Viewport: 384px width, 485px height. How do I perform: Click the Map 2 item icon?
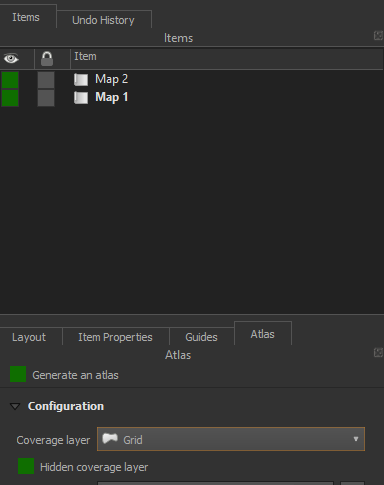tap(81, 80)
